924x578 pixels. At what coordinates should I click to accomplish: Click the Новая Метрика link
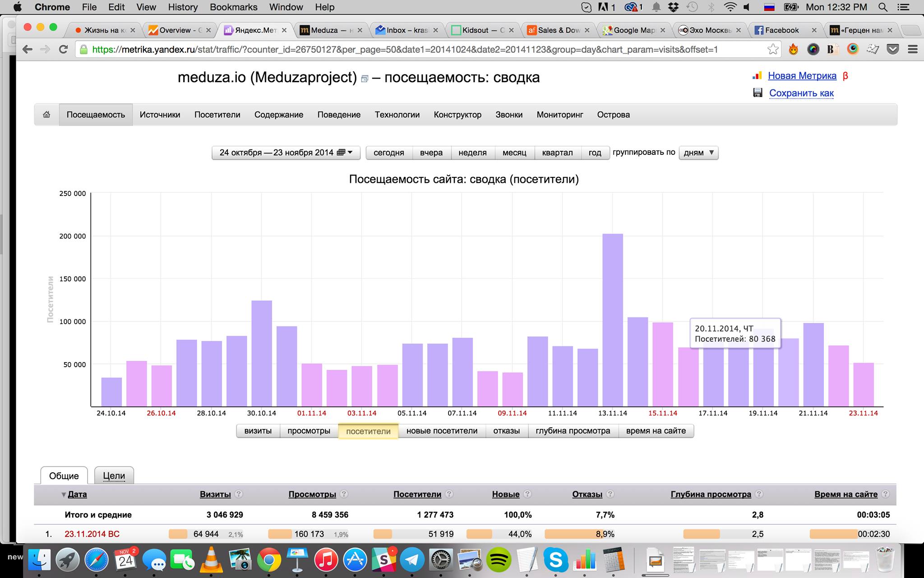pos(802,76)
